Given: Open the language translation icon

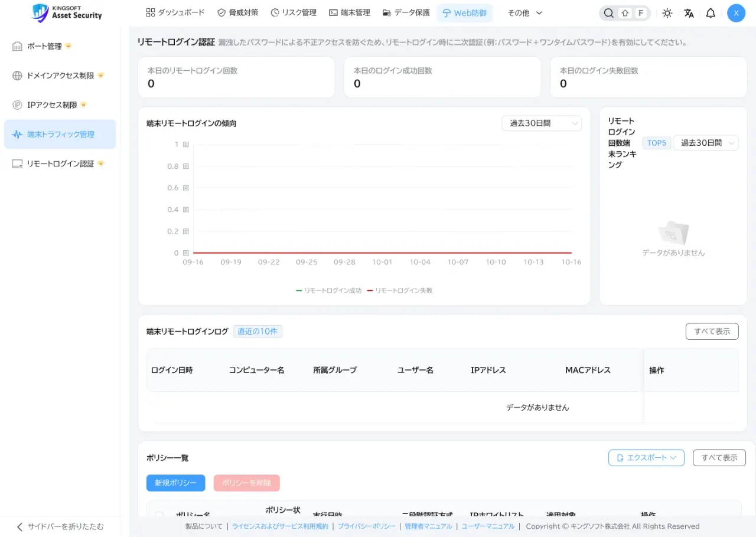Looking at the screenshot, I should point(689,13).
